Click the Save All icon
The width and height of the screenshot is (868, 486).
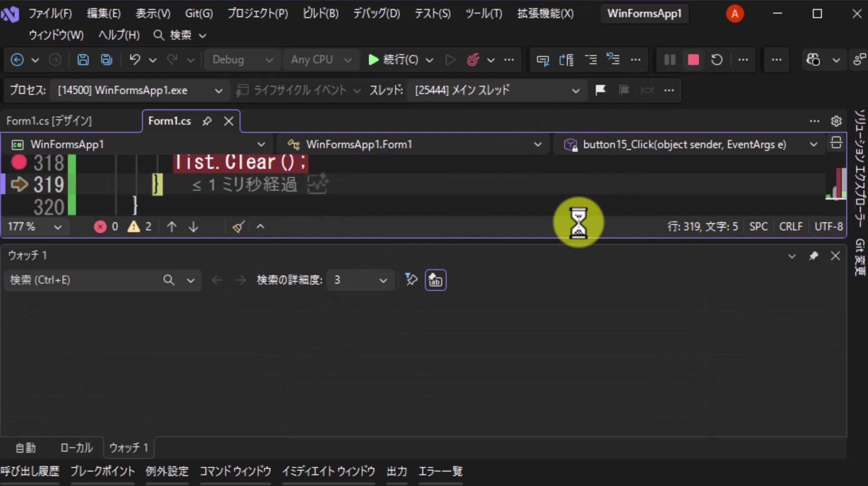pyautogui.click(x=106, y=60)
